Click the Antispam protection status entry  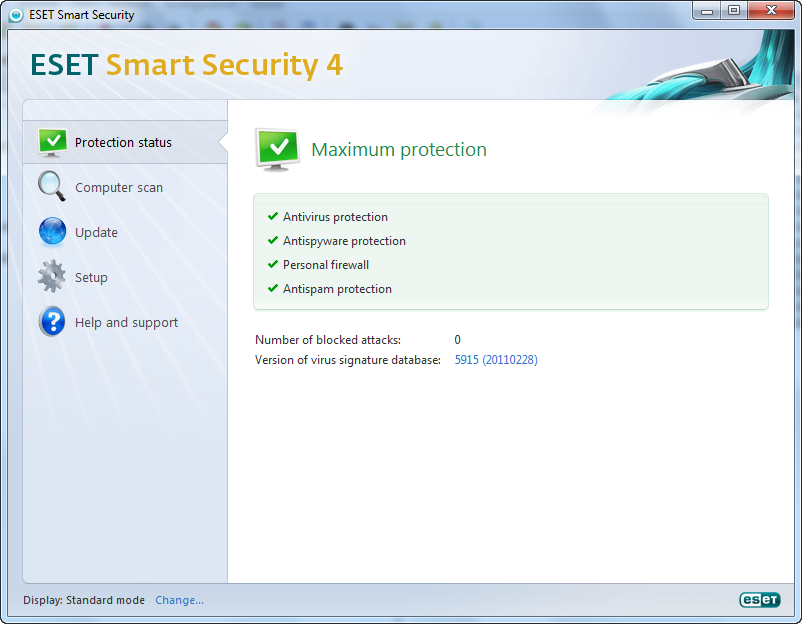tap(337, 289)
